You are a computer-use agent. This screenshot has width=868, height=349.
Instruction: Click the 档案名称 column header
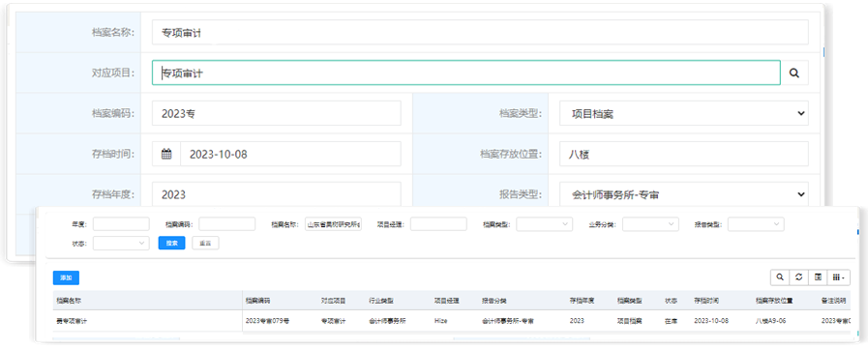[x=70, y=301]
